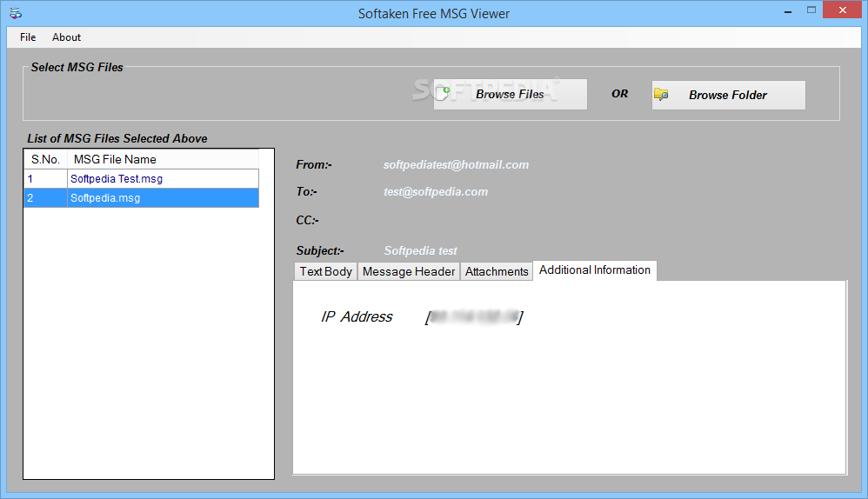Select Softpedia Test.msg in the list
Viewport: 868px width, 499px height.
(x=141, y=179)
